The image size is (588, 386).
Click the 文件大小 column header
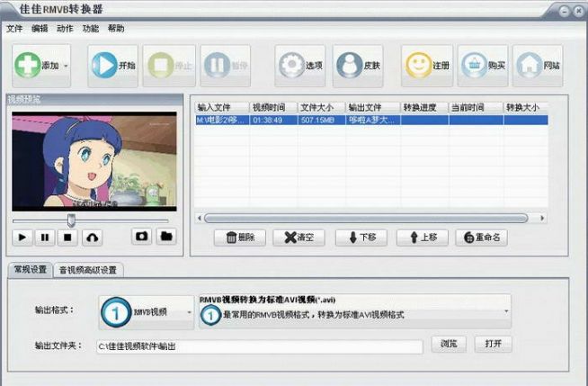point(321,108)
